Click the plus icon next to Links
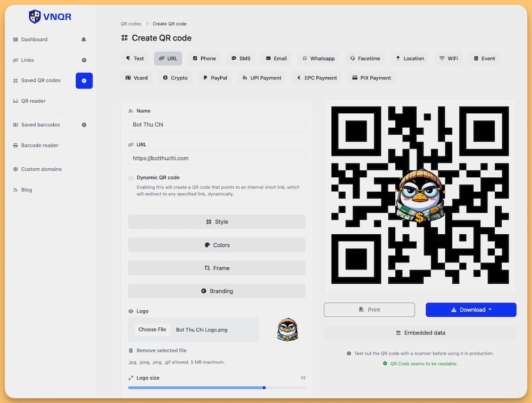 click(84, 60)
